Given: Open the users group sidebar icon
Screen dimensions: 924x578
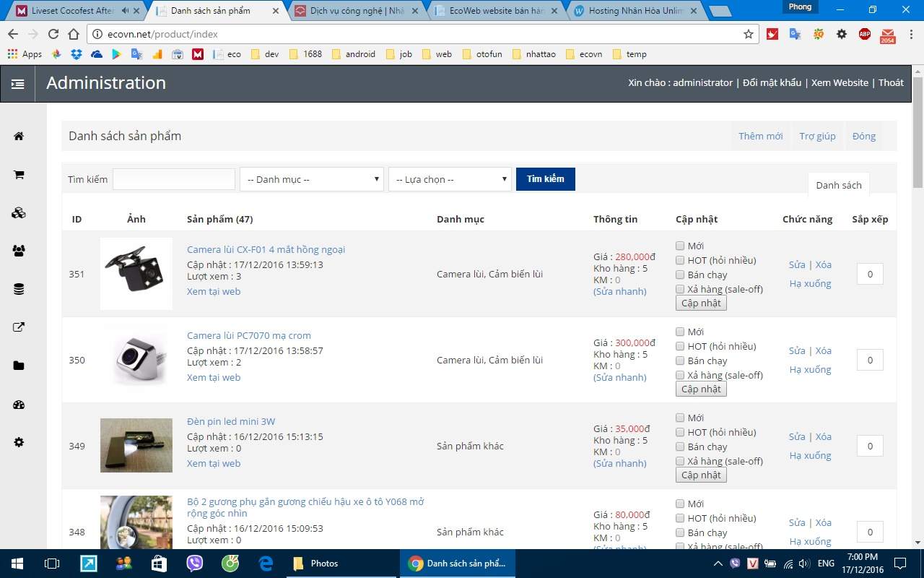Looking at the screenshot, I should pyautogui.click(x=19, y=251).
